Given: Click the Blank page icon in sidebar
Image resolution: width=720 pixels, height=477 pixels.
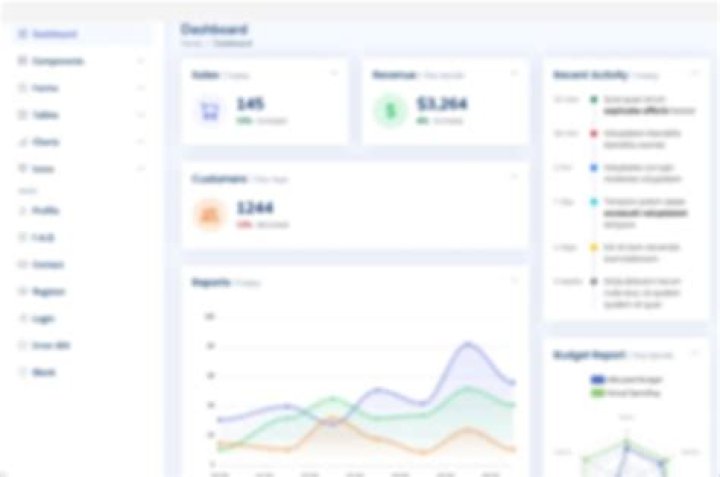Looking at the screenshot, I should pos(23,372).
